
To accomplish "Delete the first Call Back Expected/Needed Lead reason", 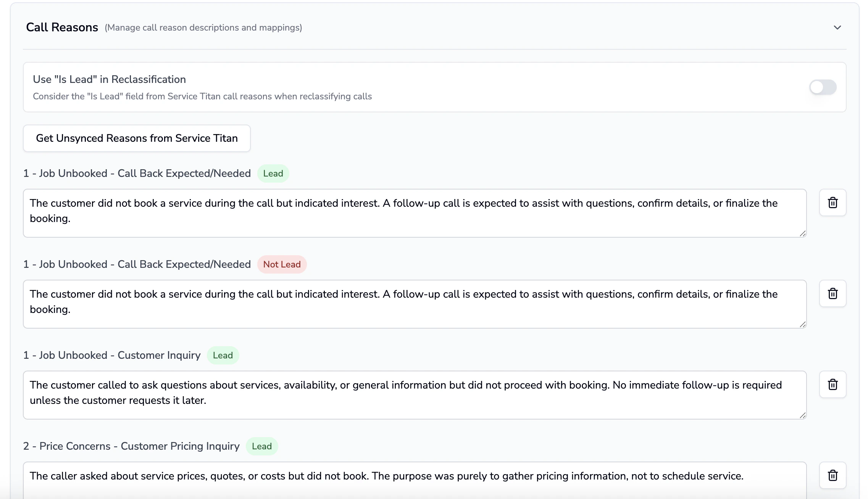I will 833,203.
